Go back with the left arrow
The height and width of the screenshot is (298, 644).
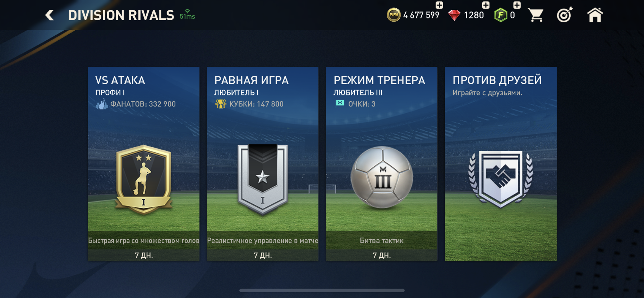(x=50, y=15)
